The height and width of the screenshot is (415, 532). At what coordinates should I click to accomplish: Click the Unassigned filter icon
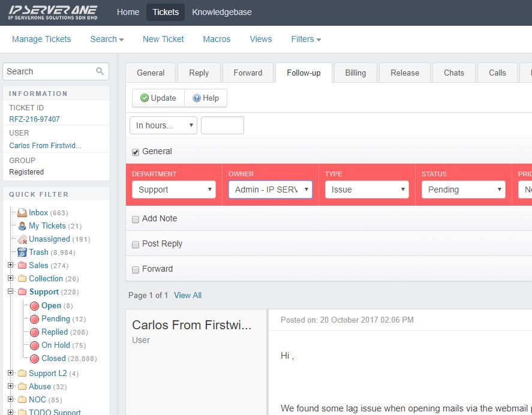pyautogui.click(x=22, y=239)
